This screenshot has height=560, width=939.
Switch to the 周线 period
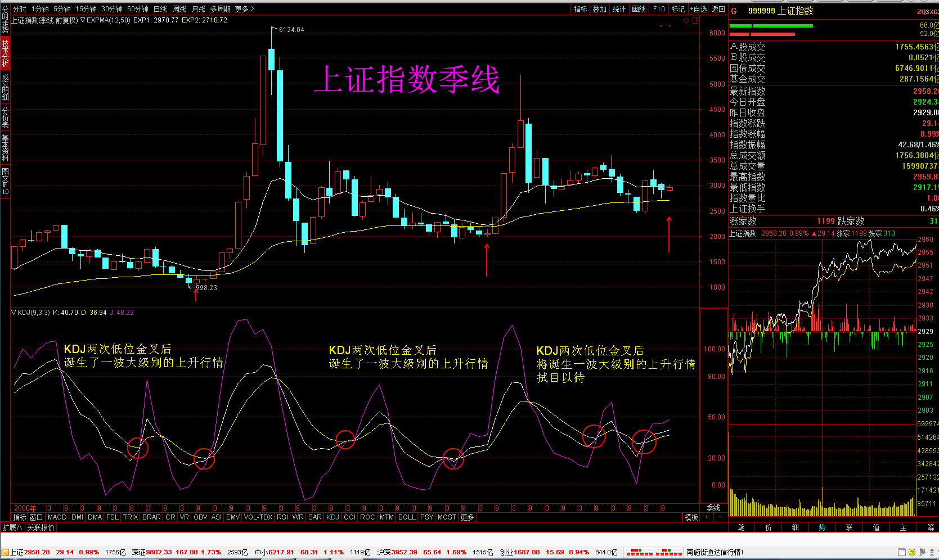click(179, 9)
